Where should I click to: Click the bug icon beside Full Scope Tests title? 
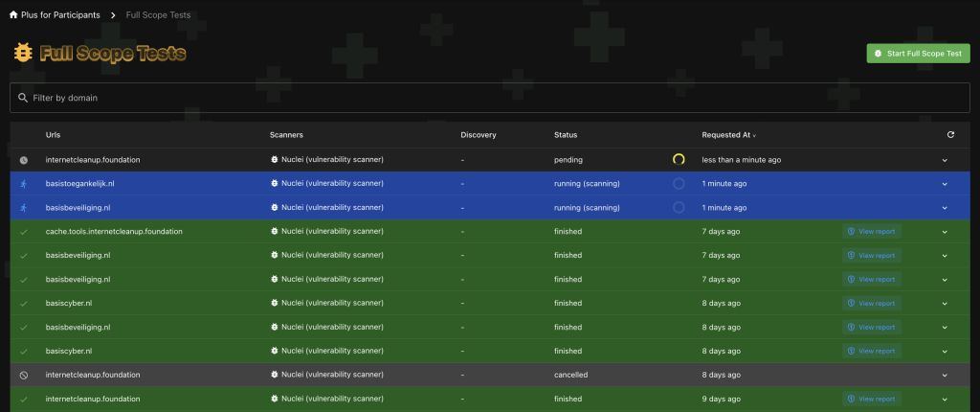click(23, 54)
